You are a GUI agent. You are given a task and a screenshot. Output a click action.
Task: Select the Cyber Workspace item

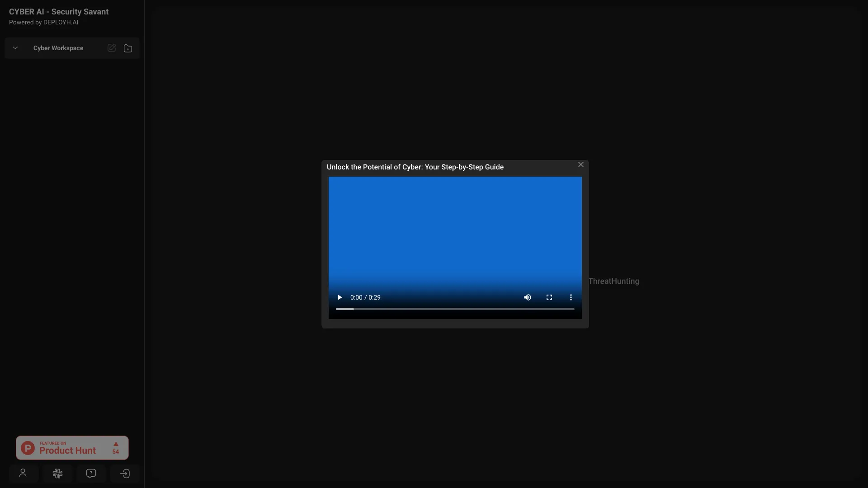pyautogui.click(x=58, y=48)
